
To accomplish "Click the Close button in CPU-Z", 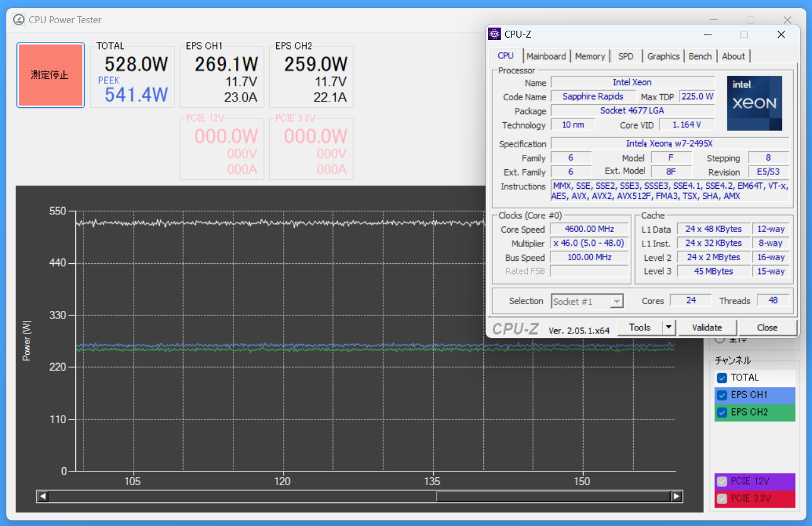I will click(767, 327).
